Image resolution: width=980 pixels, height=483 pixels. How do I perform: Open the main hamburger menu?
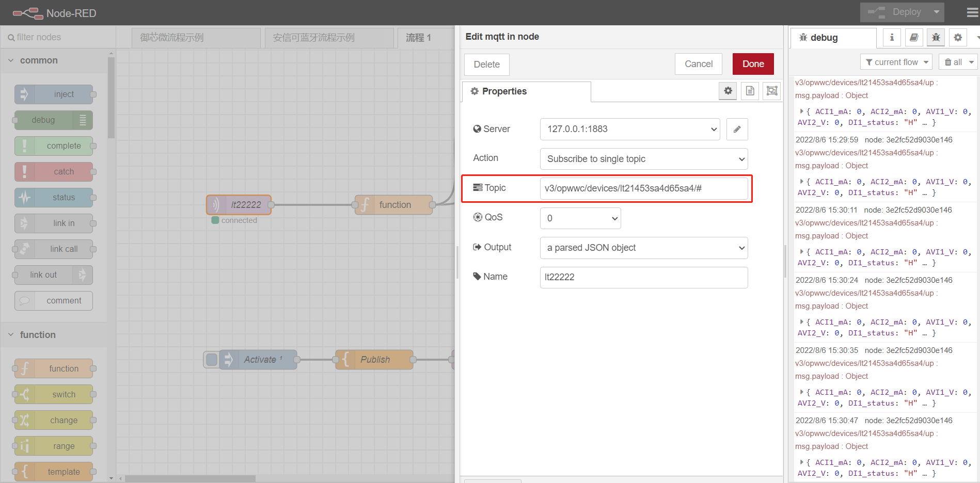(x=972, y=12)
